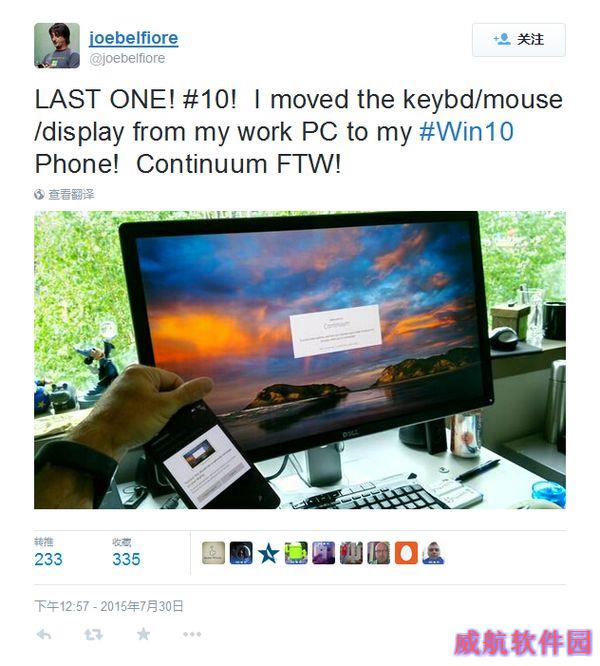View the 233 retweets count

(x=48, y=559)
